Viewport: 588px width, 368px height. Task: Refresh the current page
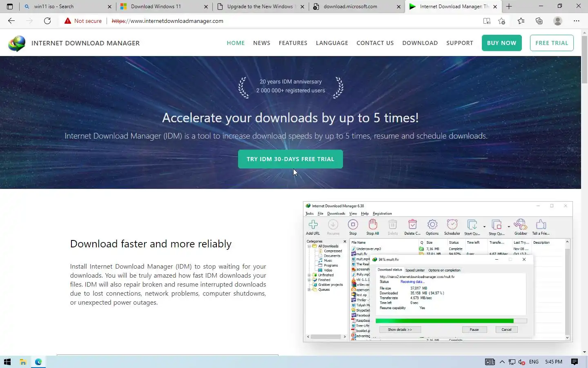coord(47,21)
